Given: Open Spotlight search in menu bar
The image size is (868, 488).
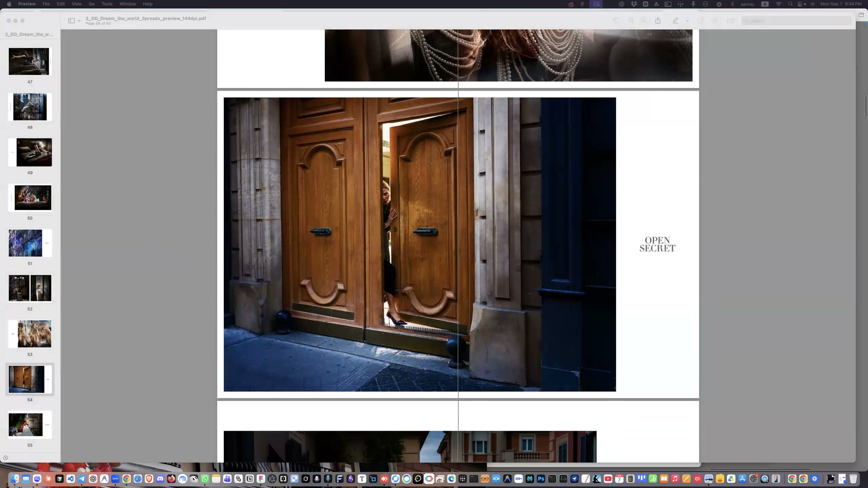Looking at the screenshot, I should point(790,4).
